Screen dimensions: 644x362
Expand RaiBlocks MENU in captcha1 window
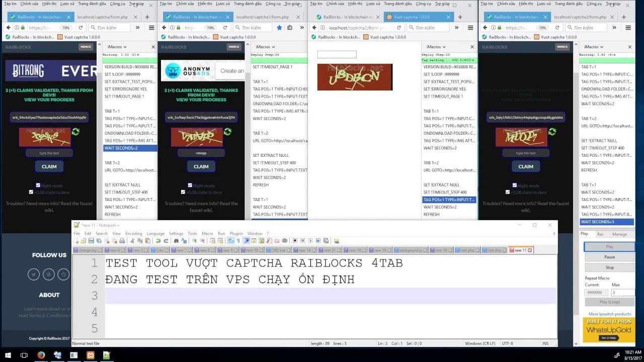click(x=234, y=47)
